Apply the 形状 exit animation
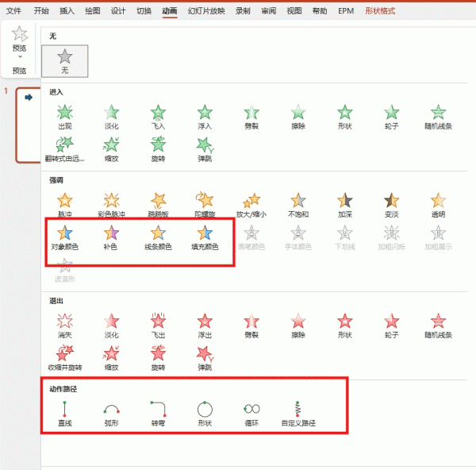 coord(345,326)
